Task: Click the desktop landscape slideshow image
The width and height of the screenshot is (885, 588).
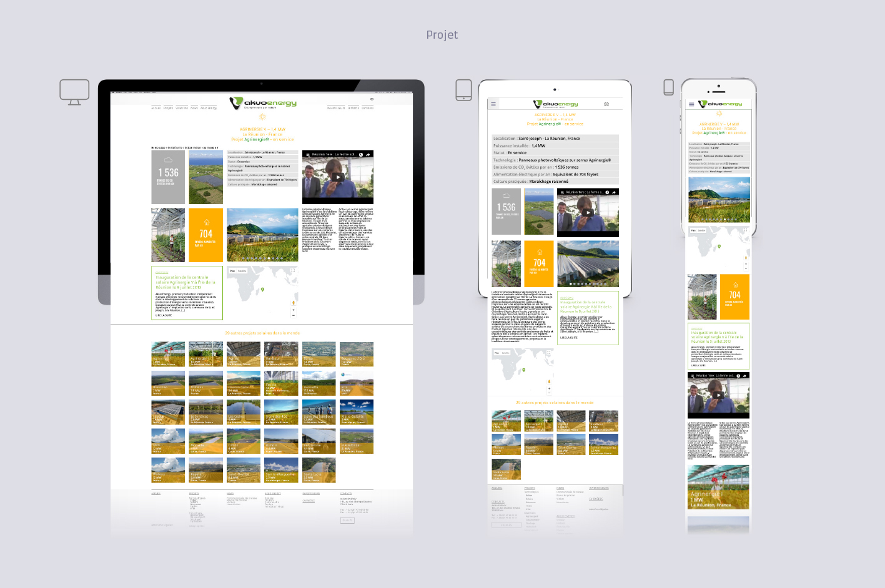Action: (262, 235)
